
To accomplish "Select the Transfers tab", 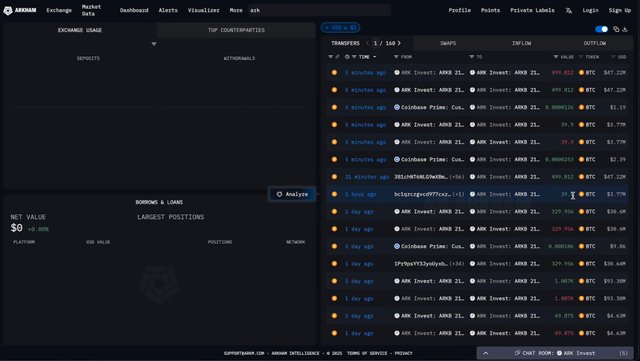I will 345,43.
